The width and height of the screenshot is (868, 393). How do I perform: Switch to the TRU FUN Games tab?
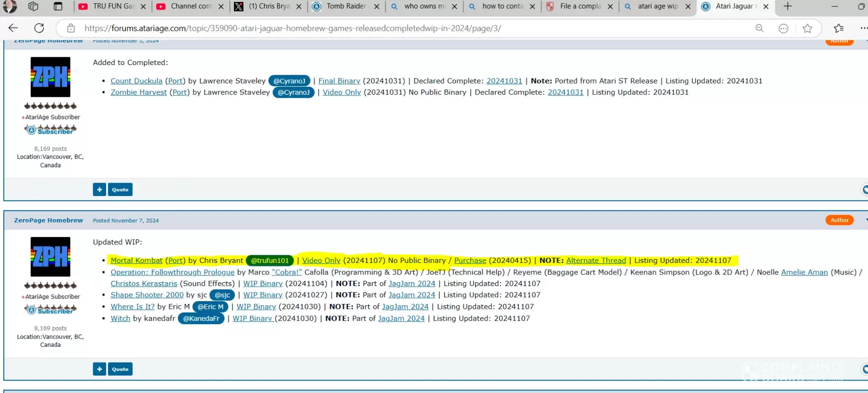pyautogui.click(x=113, y=6)
